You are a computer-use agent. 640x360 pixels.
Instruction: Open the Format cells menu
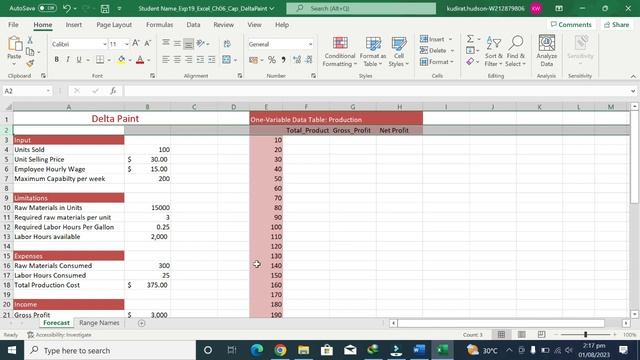pos(437,62)
